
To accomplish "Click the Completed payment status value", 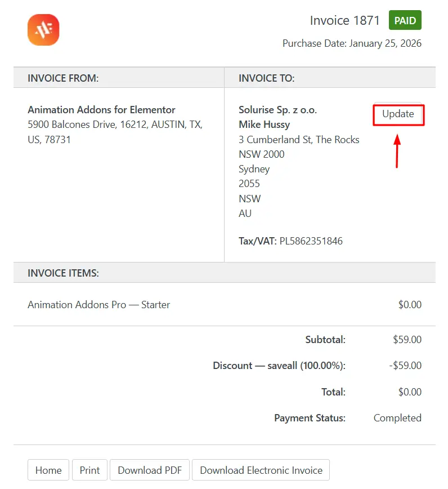I will 397,418.
